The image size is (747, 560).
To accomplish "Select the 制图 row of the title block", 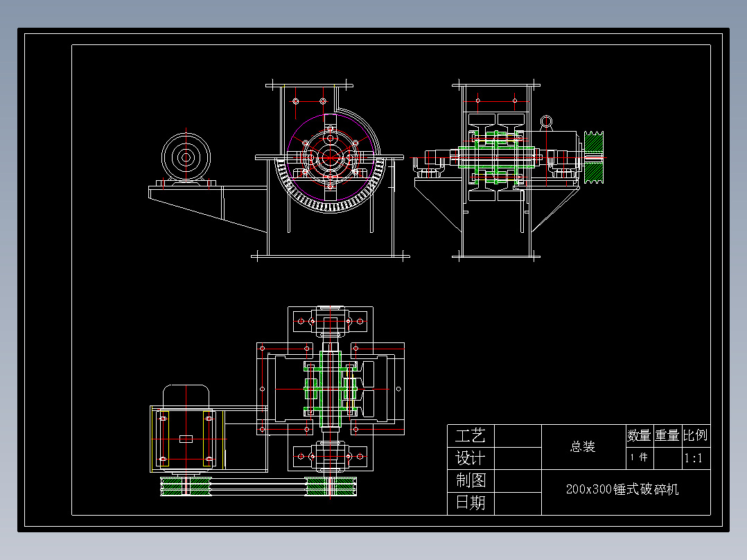I will click(x=470, y=479).
